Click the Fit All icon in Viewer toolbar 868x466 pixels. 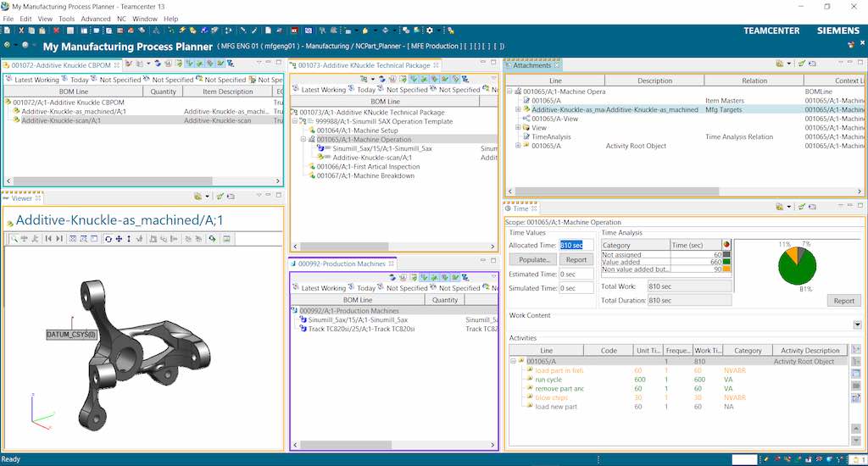(73, 239)
